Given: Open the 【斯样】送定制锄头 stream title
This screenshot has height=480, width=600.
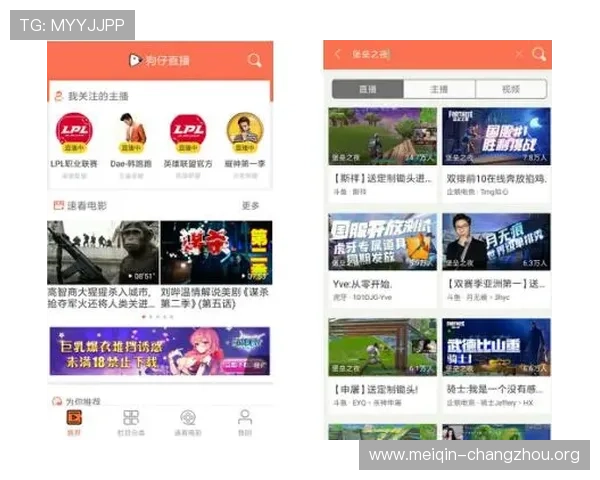Looking at the screenshot, I should point(382,178).
